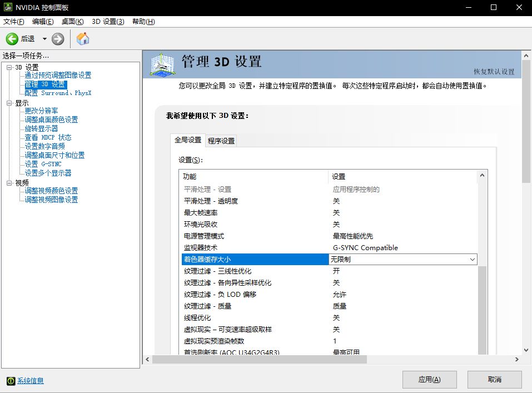Click the G-SYNC Compatible value
This screenshot has width=532, height=393.
pyautogui.click(x=365, y=248)
